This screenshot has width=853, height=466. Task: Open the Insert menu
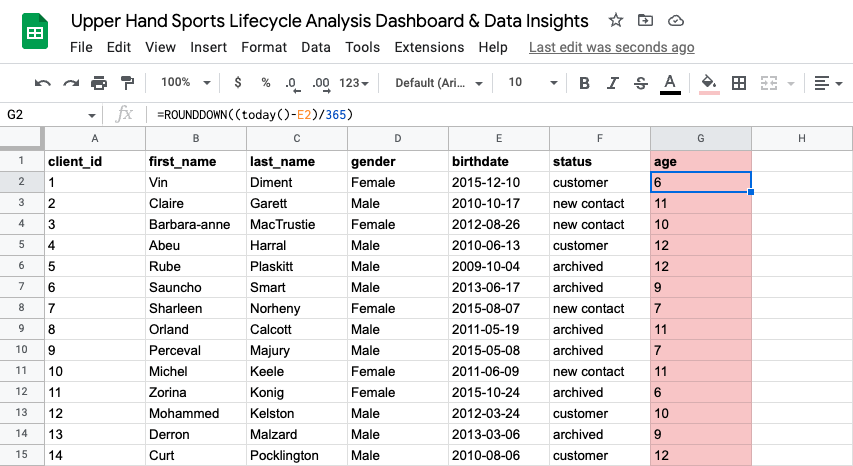(x=208, y=47)
